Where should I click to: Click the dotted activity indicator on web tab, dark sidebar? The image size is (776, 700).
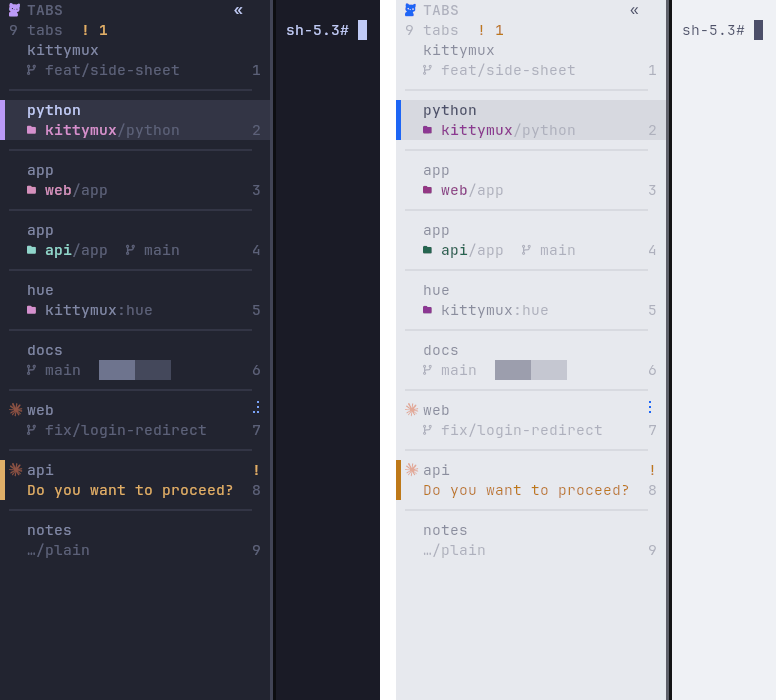click(x=256, y=407)
